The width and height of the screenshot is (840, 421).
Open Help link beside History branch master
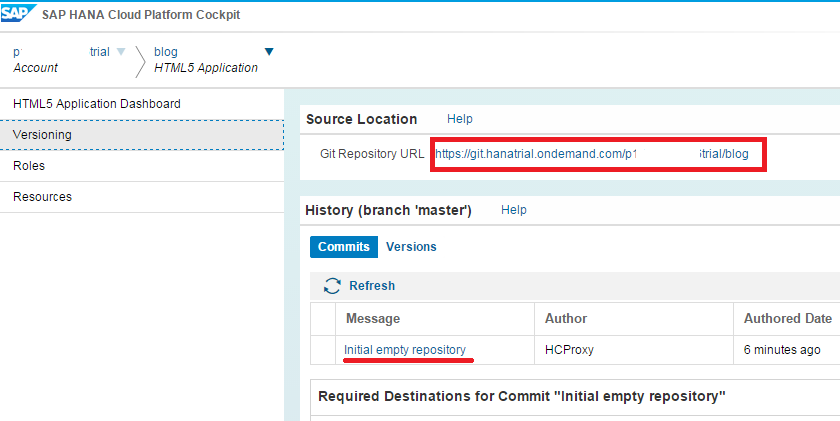(x=514, y=210)
